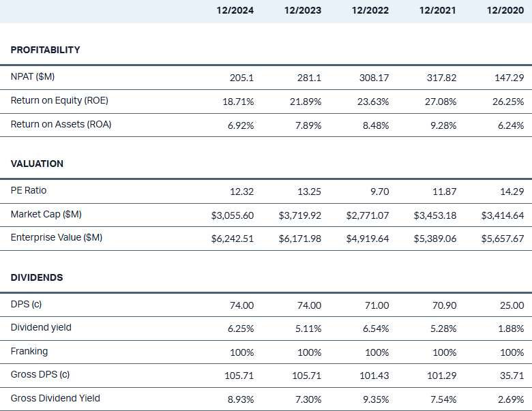Click the Gross Dividend Yield row label
Image resolution: width=532 pixels, height=411 pixels.
pyautogui.click(x=55, y=398)
